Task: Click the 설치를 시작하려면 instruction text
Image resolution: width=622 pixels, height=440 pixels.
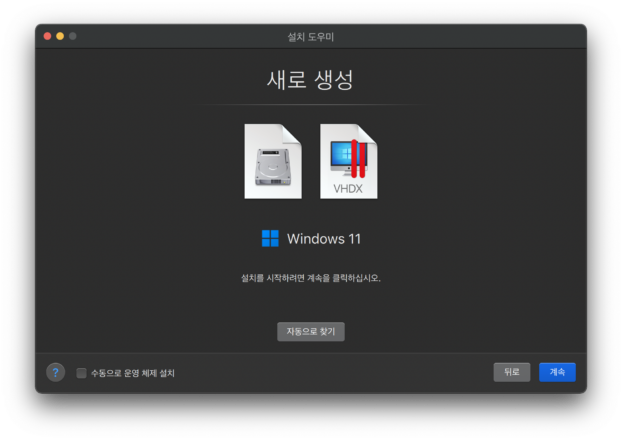Action: pos(311,278)
